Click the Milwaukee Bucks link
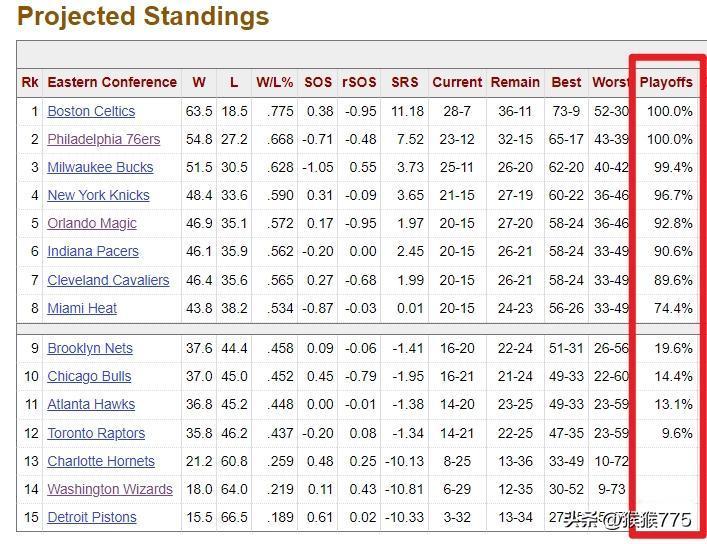Screen dimensions: 707x544 coord(100,167)
